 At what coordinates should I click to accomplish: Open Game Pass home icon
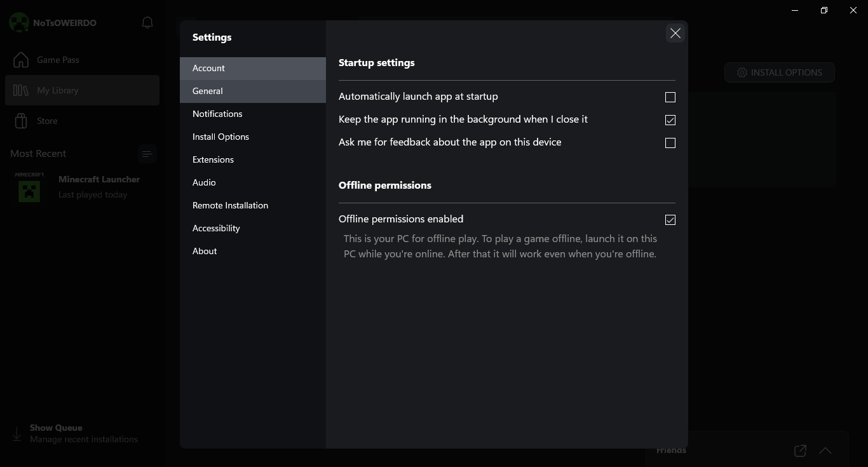tap(21, 60)
